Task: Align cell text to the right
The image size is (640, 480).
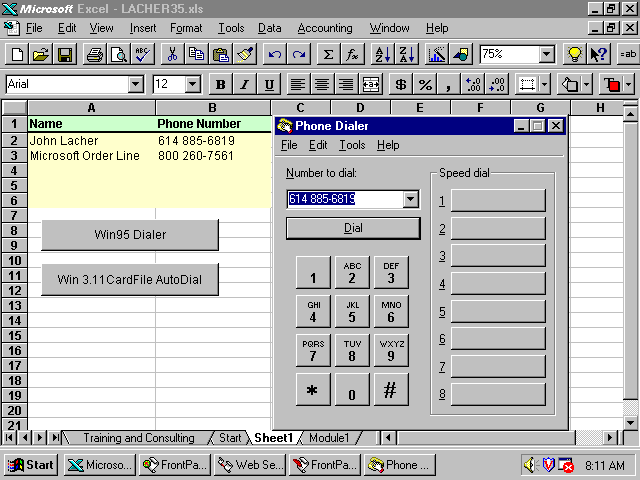Action: pyautogui.click(x=346, y=84)
